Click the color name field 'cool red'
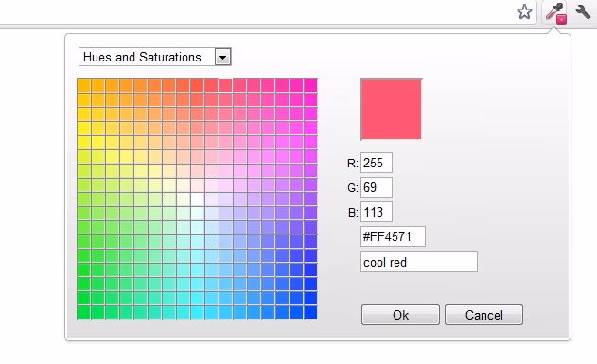This screenshot has height=364, width=597. [419, 262]
